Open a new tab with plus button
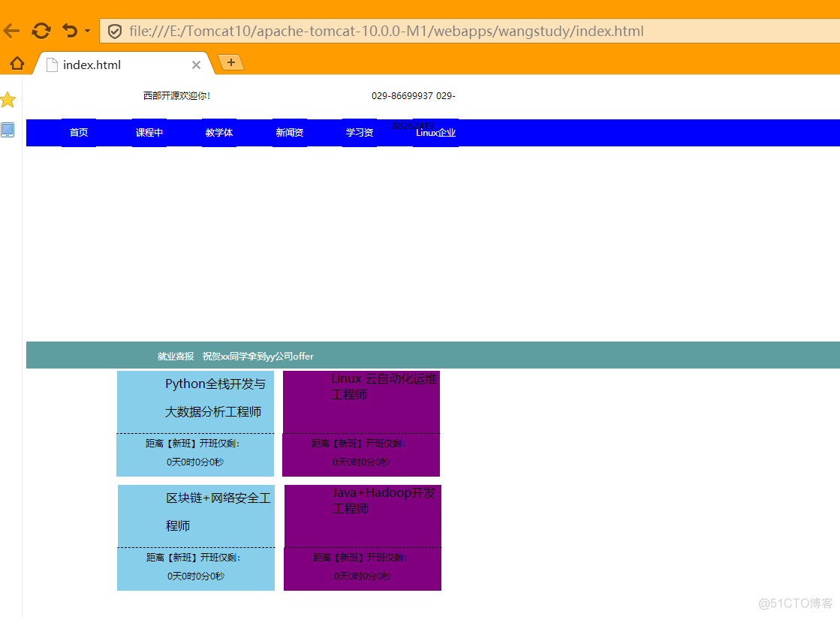Viewport: 840px width, 617px height. [231, 62]
